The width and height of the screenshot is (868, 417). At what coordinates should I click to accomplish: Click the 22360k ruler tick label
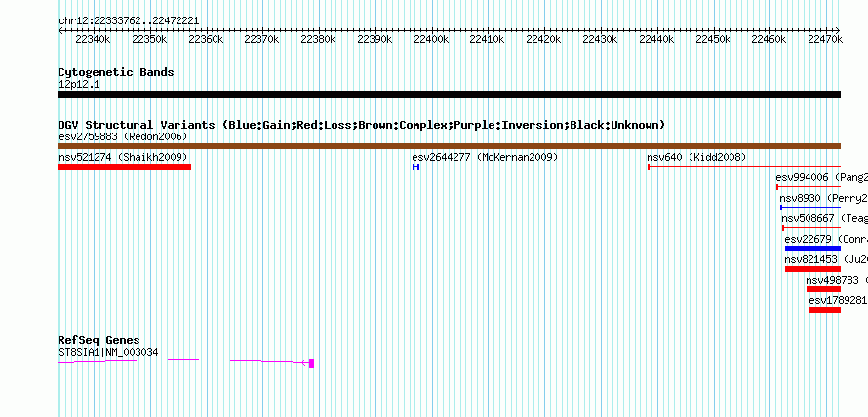pyautogui.click(x=206, y=39)
